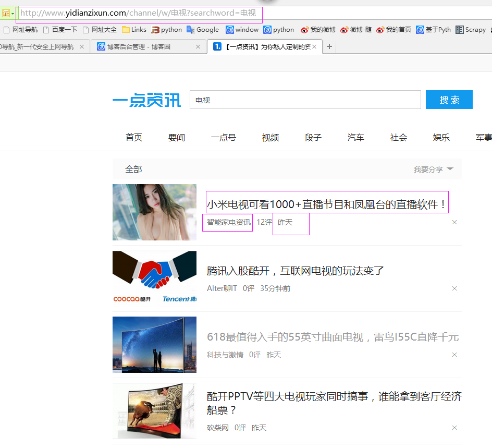492x448 pixels.
Task: Close the 一点资讯 tab
Action: click(x=314, y=47)
